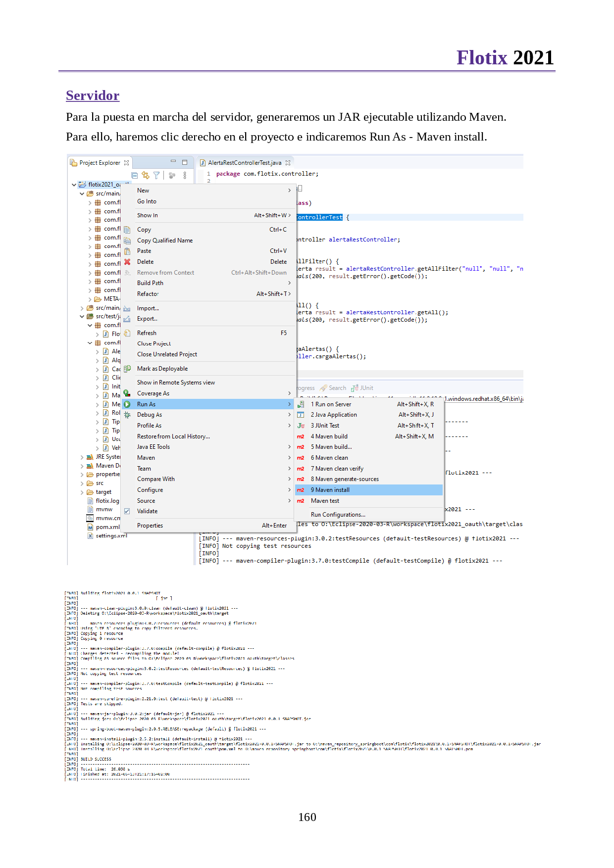Collapse the flotix2021 project node
This screenshot has width=614, height=868.
tap(74, 185)
